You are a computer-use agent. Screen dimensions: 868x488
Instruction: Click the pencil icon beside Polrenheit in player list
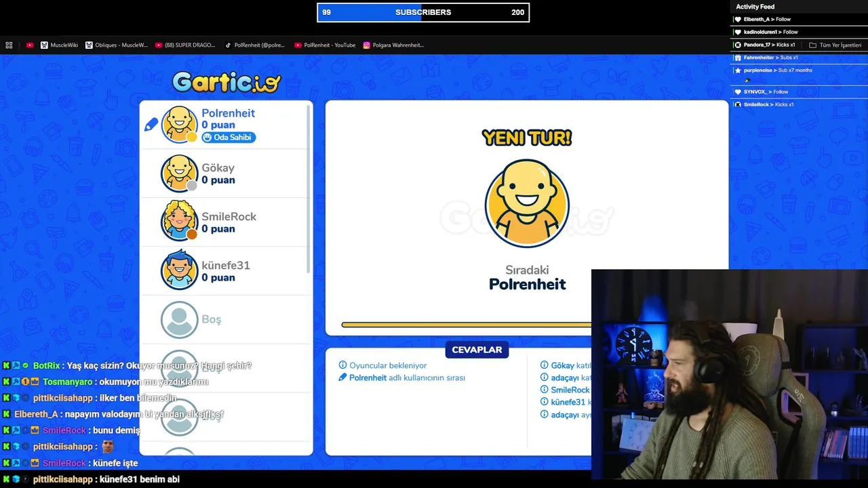point(151,125)
